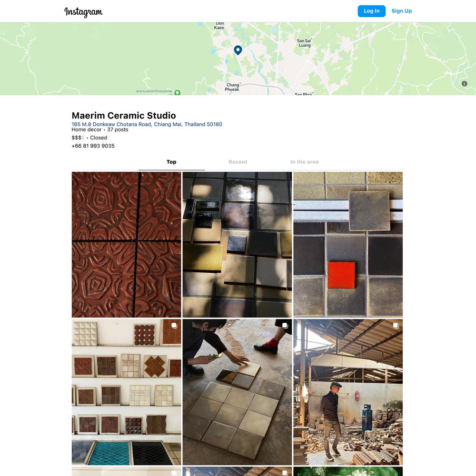
Task: Click carousel icon on workshop man post
Action: coord(396,326)
